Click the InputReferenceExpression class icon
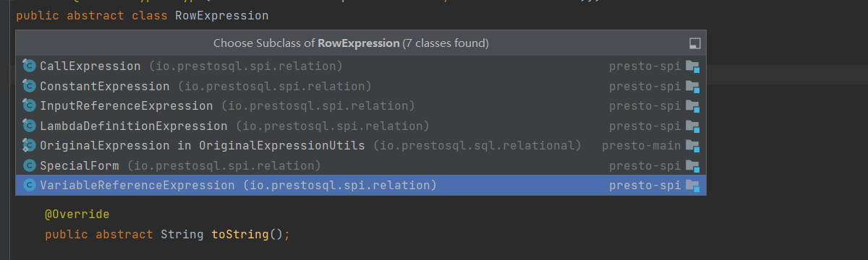868x260 pixels. 29,106
